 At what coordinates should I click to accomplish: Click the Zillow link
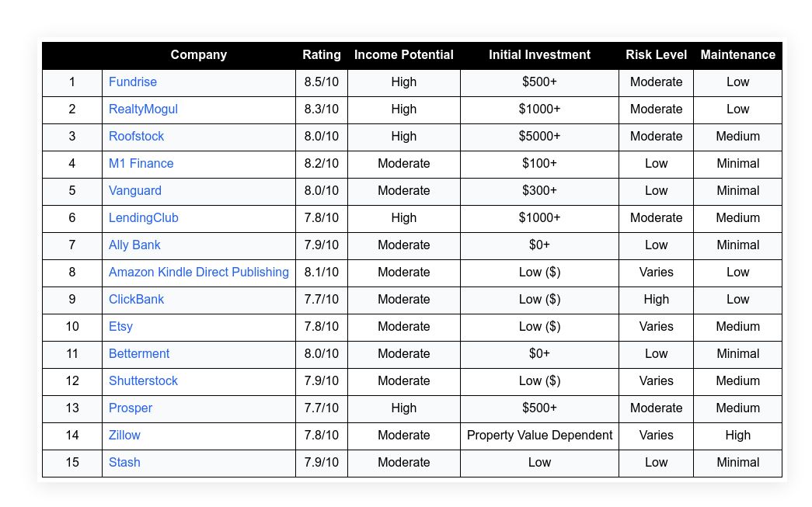[x=124, y=435]
